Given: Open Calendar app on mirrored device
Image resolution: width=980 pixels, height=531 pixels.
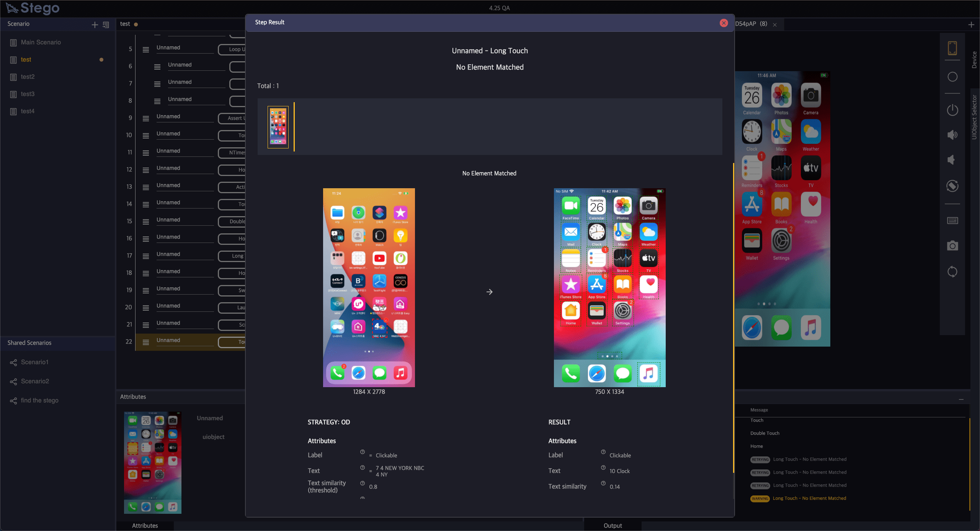Looking at the screenshot, I should pos(752,96).
